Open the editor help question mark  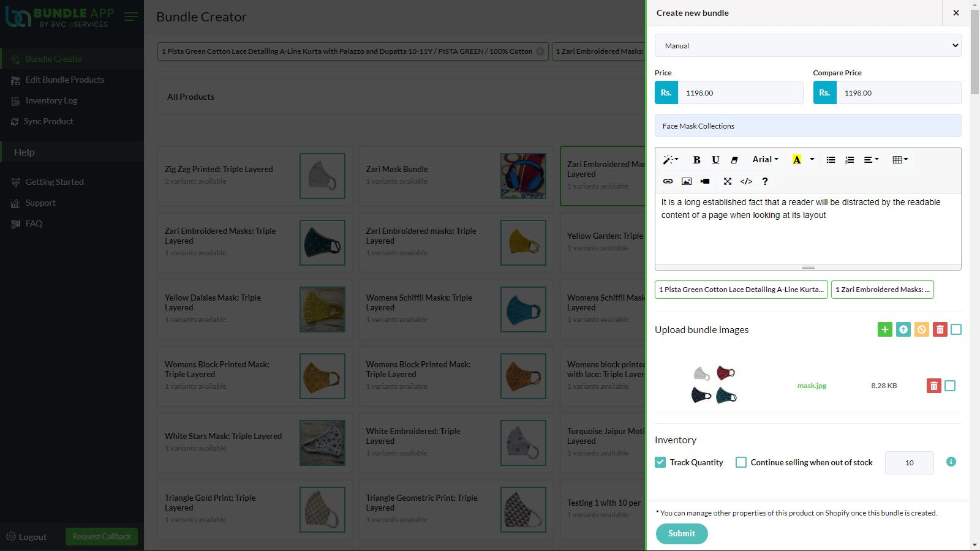pos(765,181)
